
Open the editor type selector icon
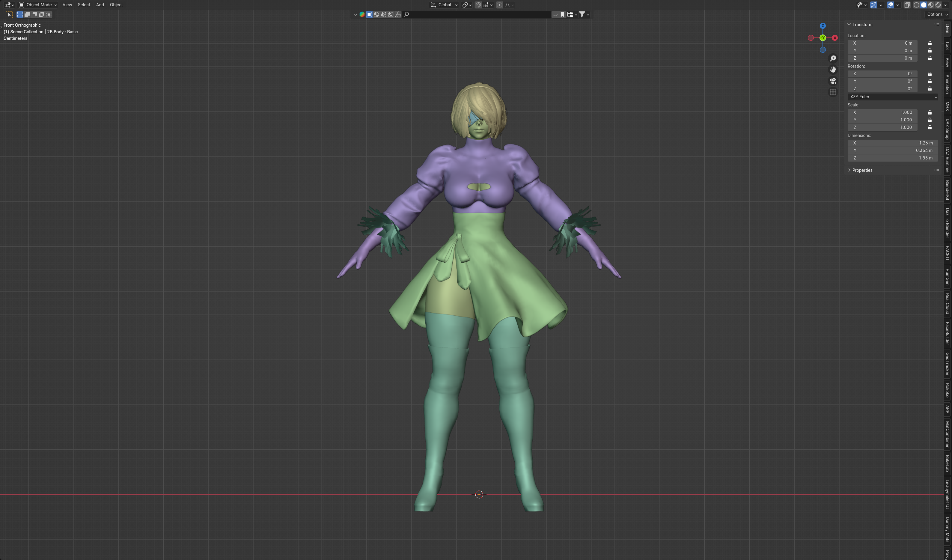click(x=9, y=5)
